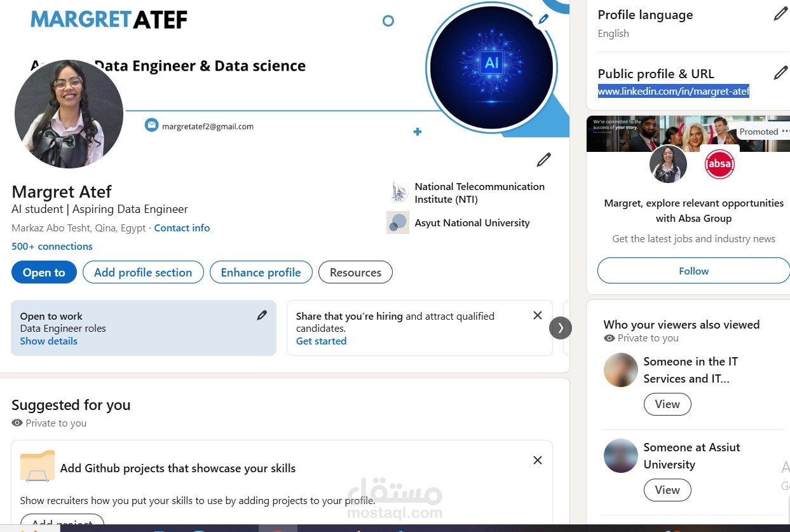Open the Absa Group logo in the ad
The width and height of the screenshot is (790, 532).
click(x=719, y=163)
